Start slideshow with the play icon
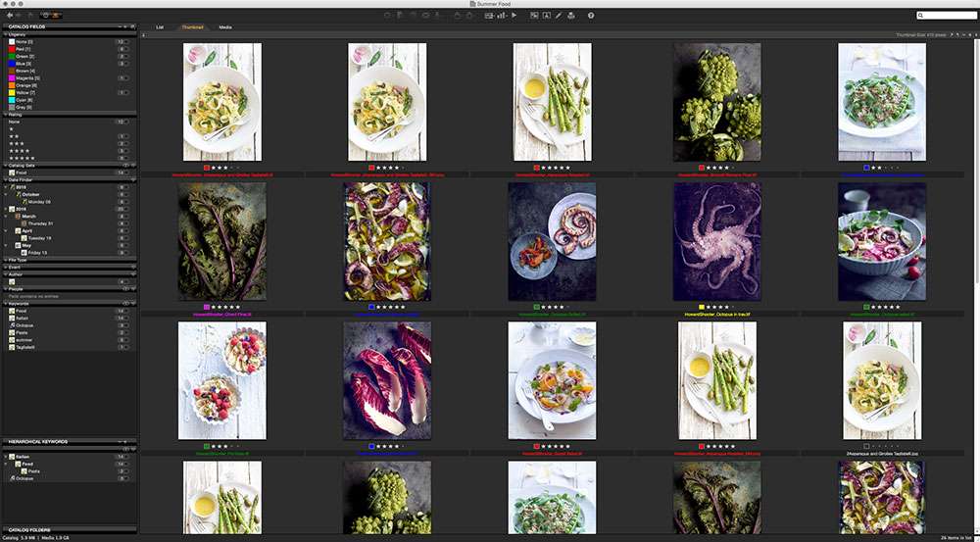Image resolution: width=980 pixels, height=542 pixels. pyautogui.click(x=514, y=15)
